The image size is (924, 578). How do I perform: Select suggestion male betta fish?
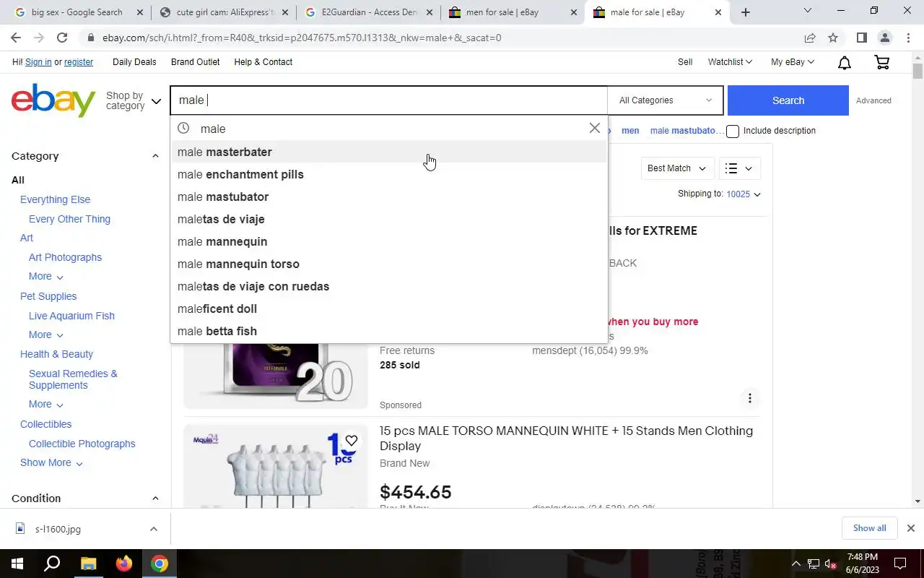pyautogui.click(x=389, y=331)
